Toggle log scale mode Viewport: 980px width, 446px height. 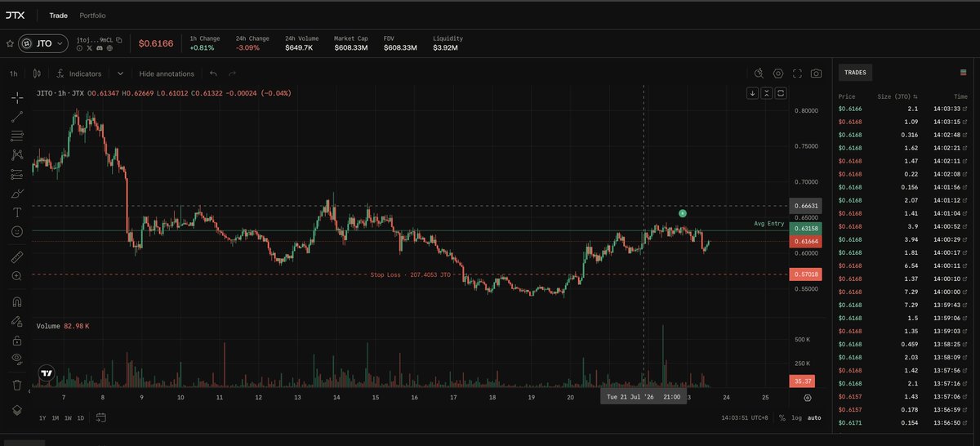pyautogui.click(x=796, y=417)
